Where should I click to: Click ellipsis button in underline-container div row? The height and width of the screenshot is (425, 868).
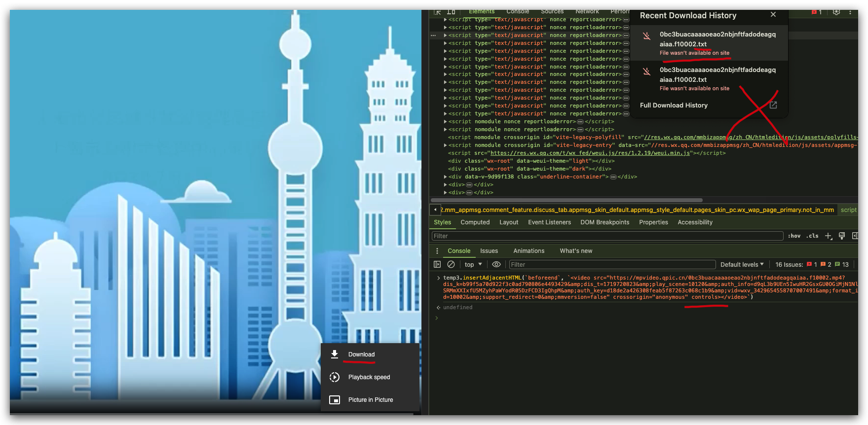(x=613, y=177)
